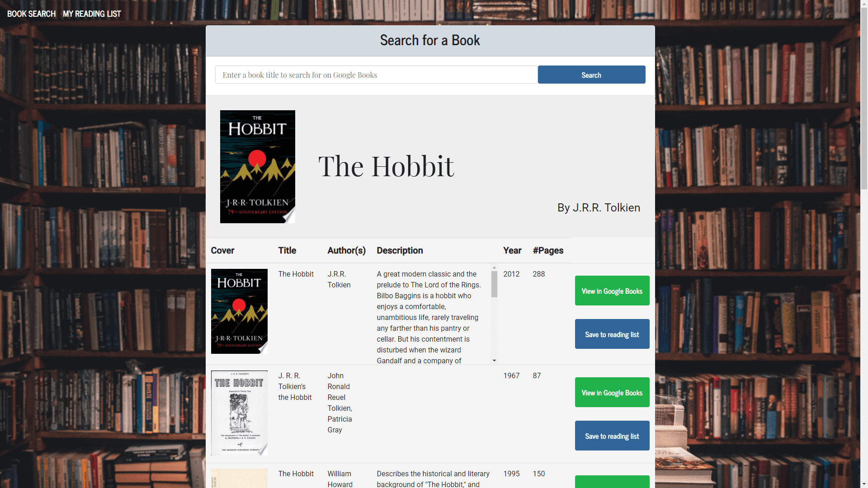This screenshot has height=488, width=868.
Task: Save The Hobbit 2012 to reading list
Action: (612, 334)
